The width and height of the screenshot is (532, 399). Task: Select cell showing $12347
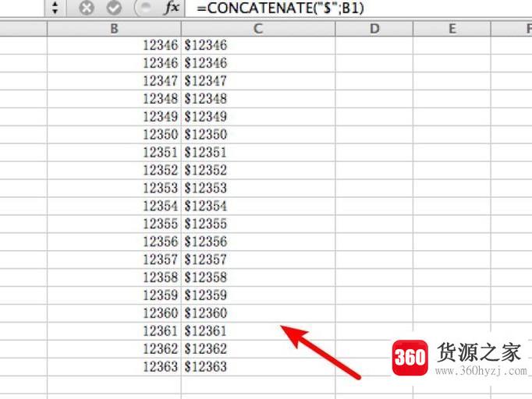tap(258, 81)
